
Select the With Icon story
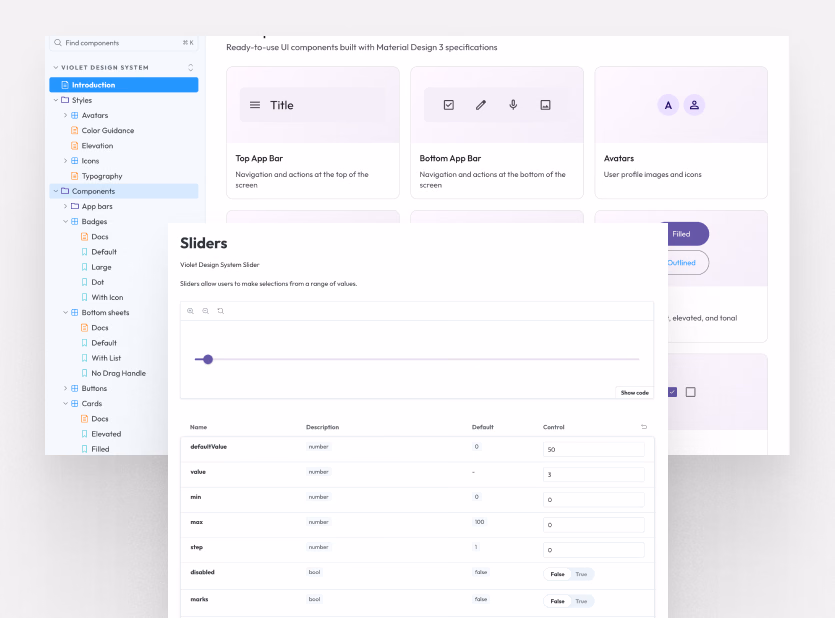(102, 297)
